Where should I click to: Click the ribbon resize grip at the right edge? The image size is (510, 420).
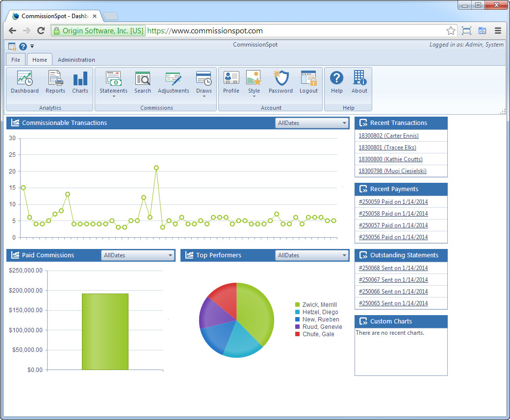503,111
